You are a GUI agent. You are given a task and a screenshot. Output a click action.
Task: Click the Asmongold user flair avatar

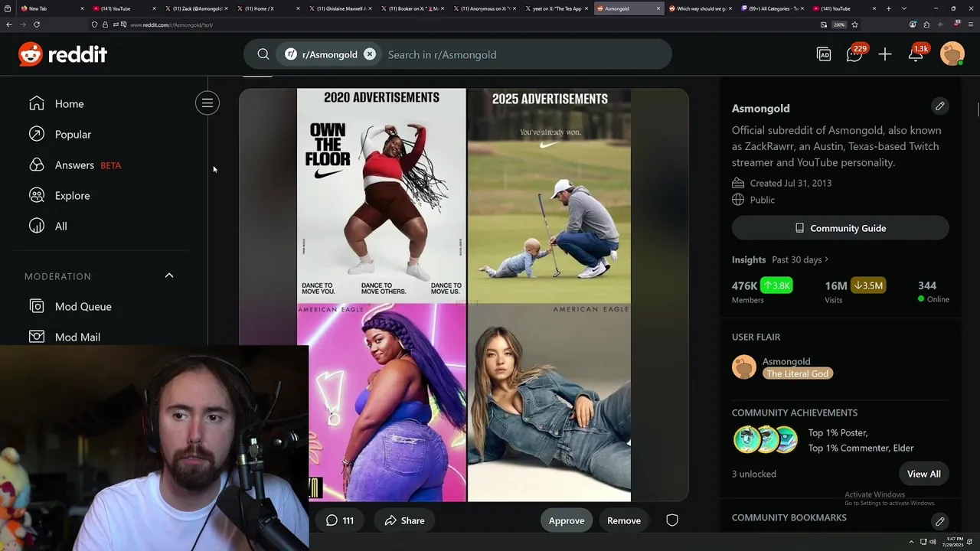coord(744,367)
